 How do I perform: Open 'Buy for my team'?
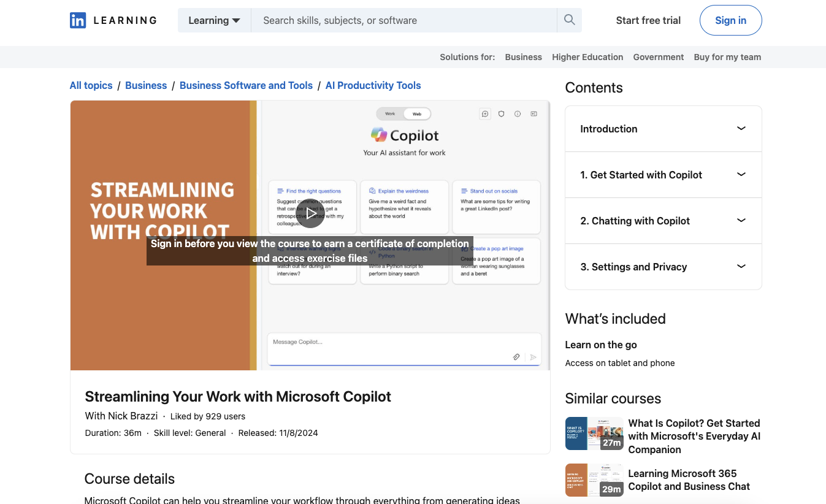(x=727, y=57)
